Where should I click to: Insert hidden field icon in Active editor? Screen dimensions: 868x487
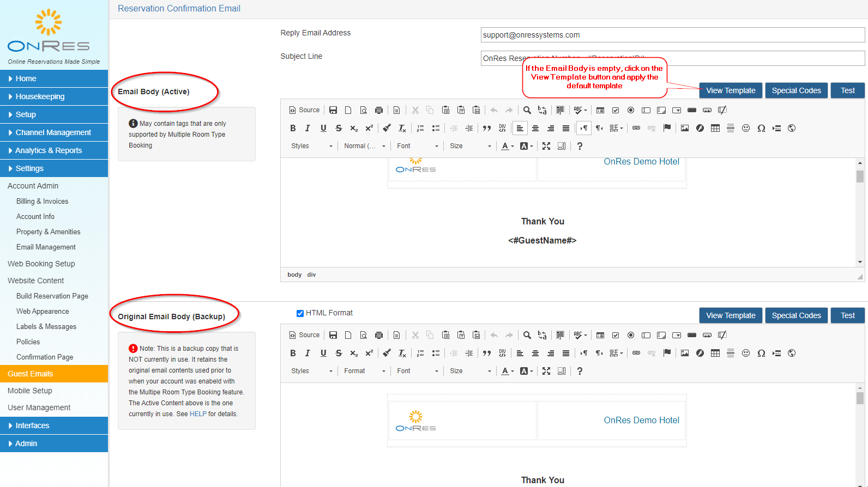722,110
